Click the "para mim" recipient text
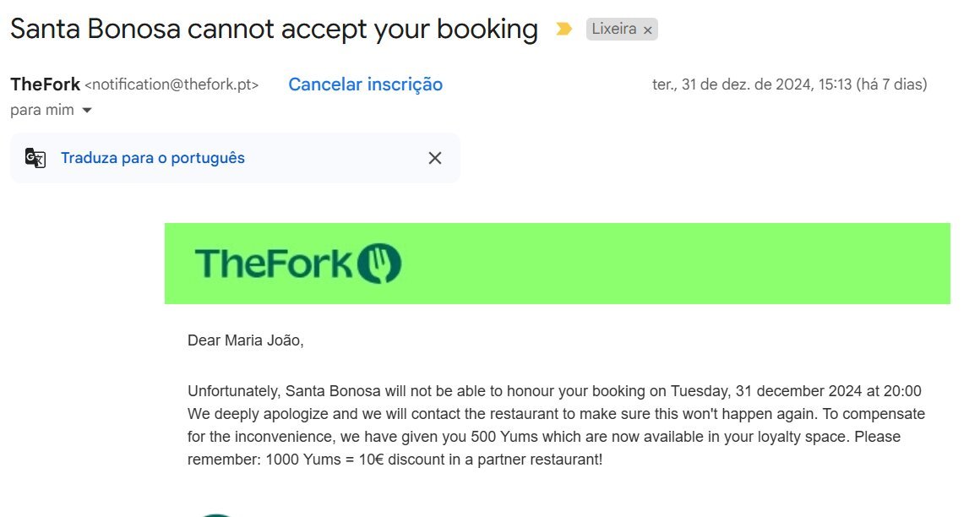Image resolution: width=980 pixels, height=517 pixels. coord(41,110)
